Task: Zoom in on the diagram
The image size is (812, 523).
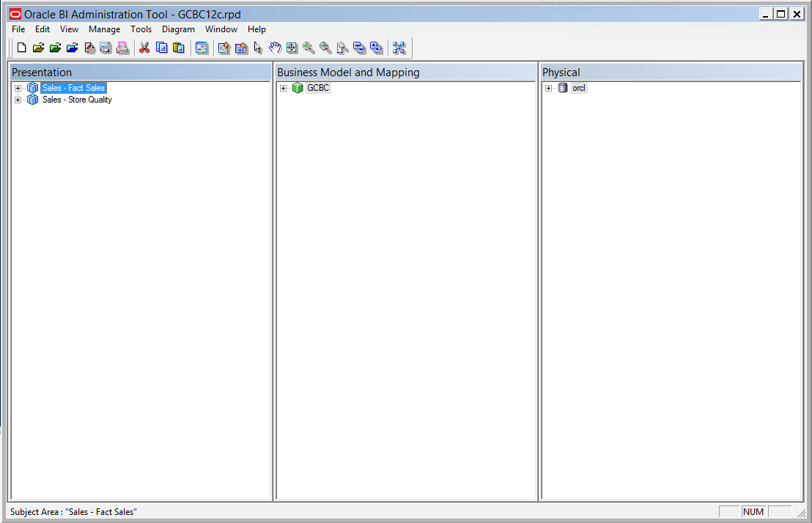Action: pos(309,48)
